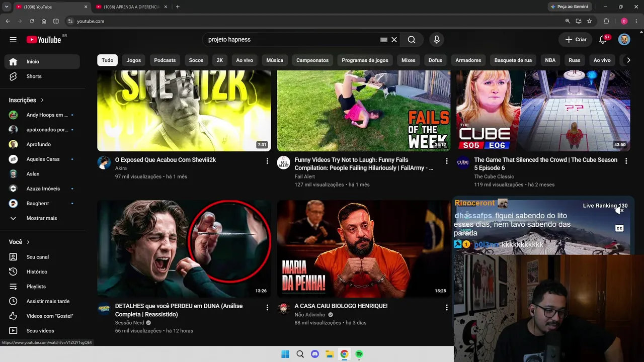The height and width of the screenshot is (362, 644).
Task: Open title O Exposed Que Acabou Com Sheviii2k
Action: pos(166,160)
